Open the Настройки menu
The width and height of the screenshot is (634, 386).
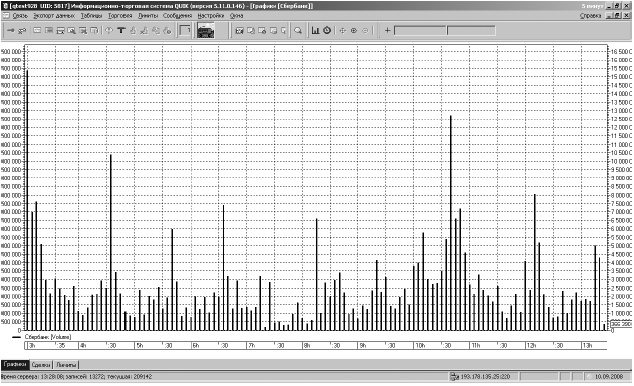[211, 16]
